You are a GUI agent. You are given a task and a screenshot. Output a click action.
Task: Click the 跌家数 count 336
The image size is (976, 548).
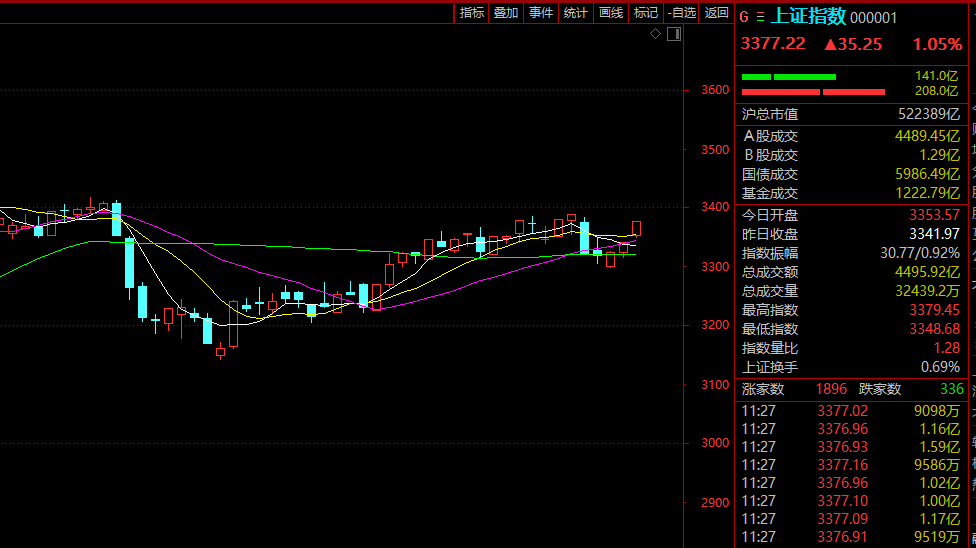tap(952, 389)
